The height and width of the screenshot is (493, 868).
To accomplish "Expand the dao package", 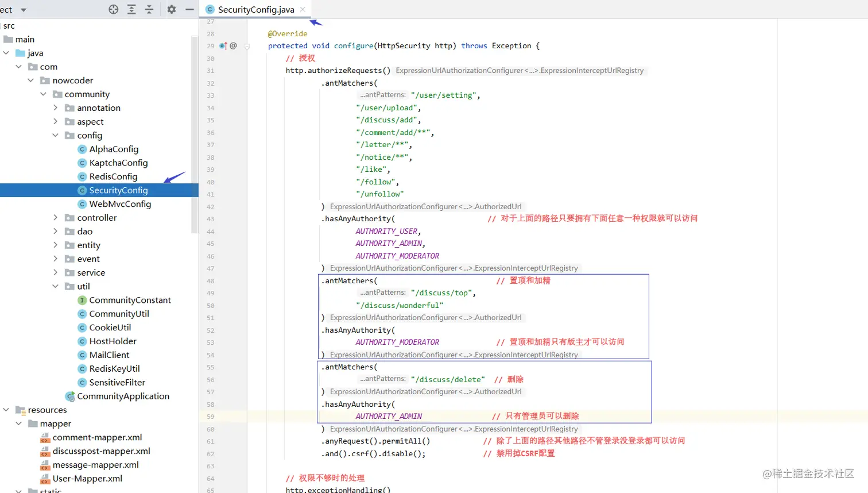I will coord(55,232).
